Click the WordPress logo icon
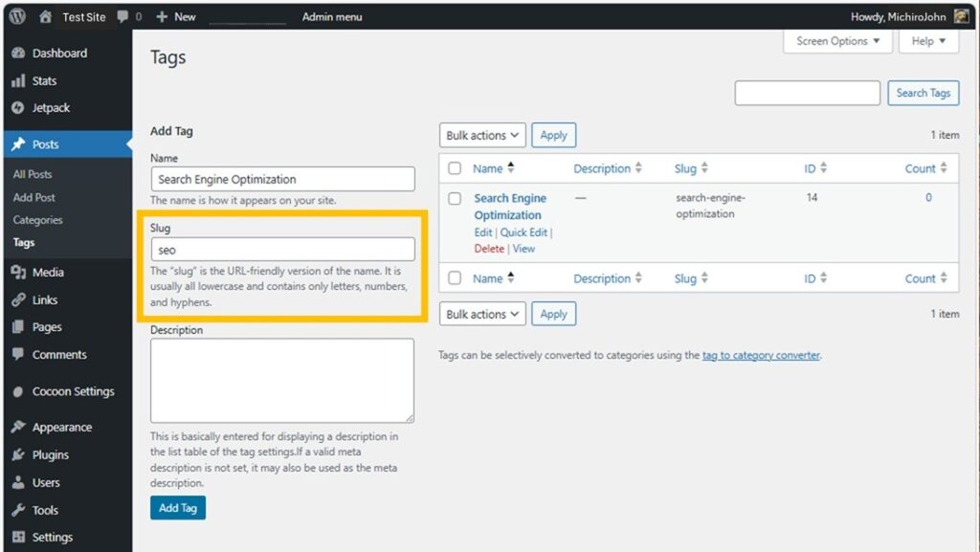The width and height of the screenshot is (980, 552). pos(18,16)
